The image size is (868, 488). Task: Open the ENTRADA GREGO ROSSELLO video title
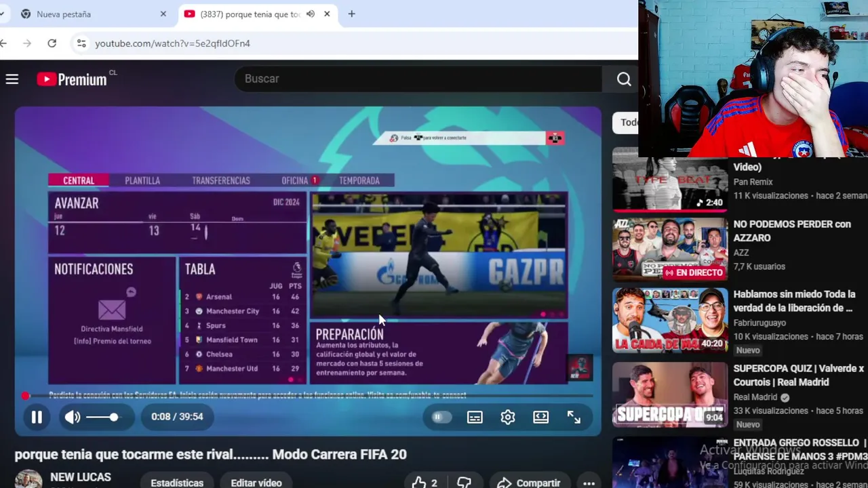(800, 449)
